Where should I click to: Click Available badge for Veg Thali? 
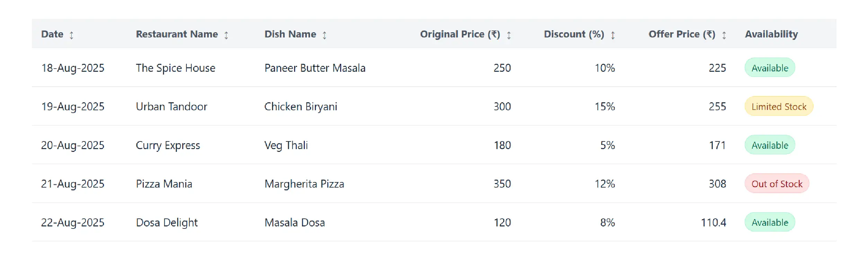coord(770,145)
